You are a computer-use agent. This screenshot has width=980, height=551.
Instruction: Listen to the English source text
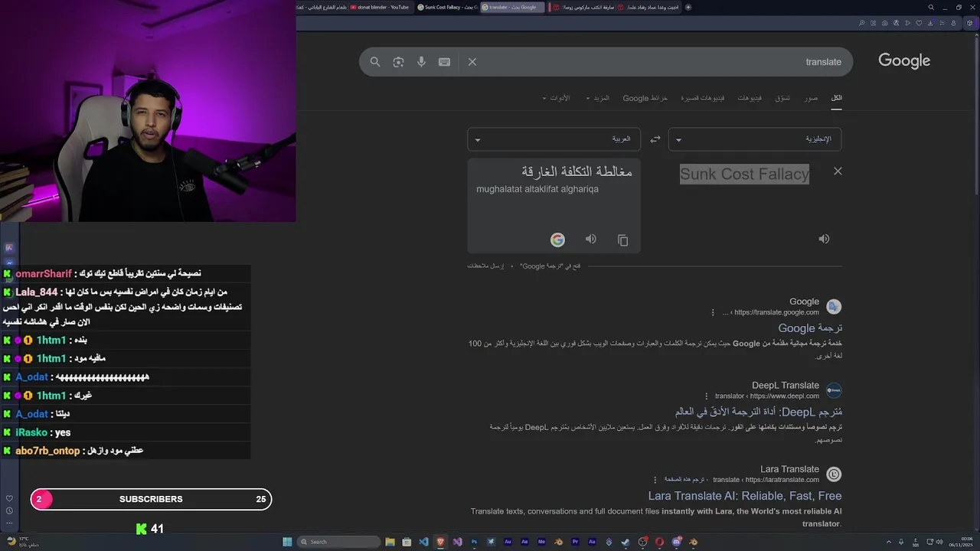tap(824, 239)
